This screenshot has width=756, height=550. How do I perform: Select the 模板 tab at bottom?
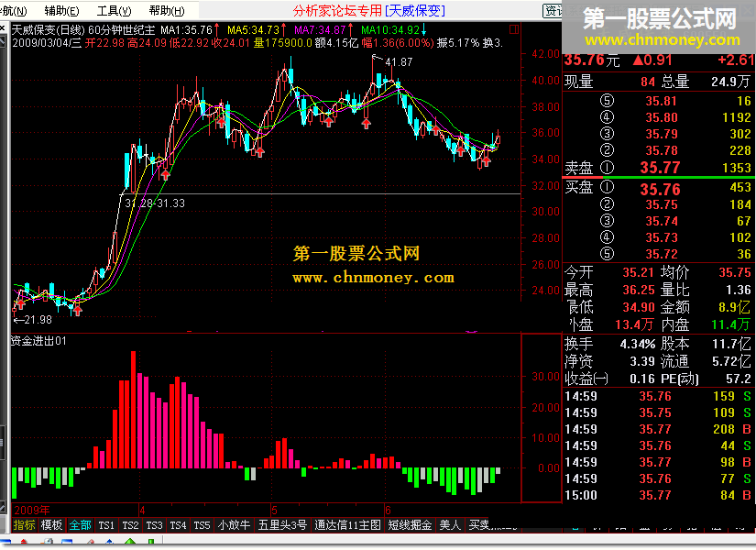pyautogui.click(x=51, y=525)
